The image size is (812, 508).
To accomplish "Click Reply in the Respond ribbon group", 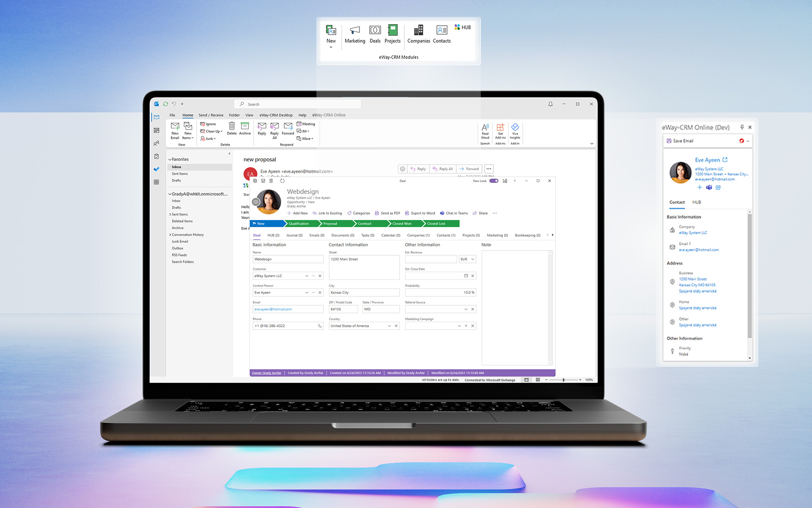I will pos(262,129).
